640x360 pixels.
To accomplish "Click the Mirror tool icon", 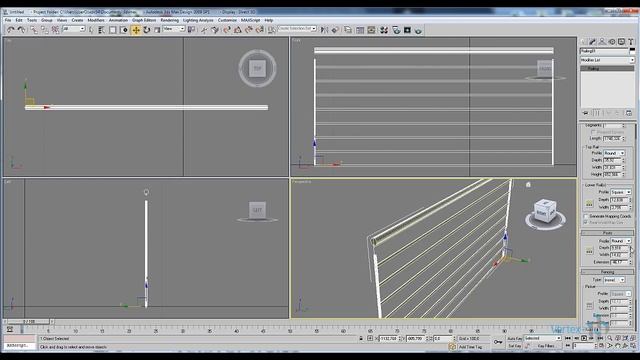I will [x=324, y=30].
